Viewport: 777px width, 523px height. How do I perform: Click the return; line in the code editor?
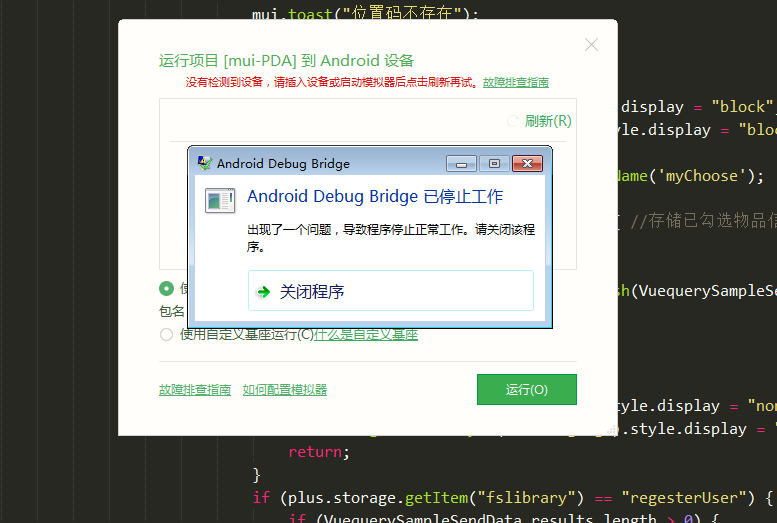coord(319,452)
